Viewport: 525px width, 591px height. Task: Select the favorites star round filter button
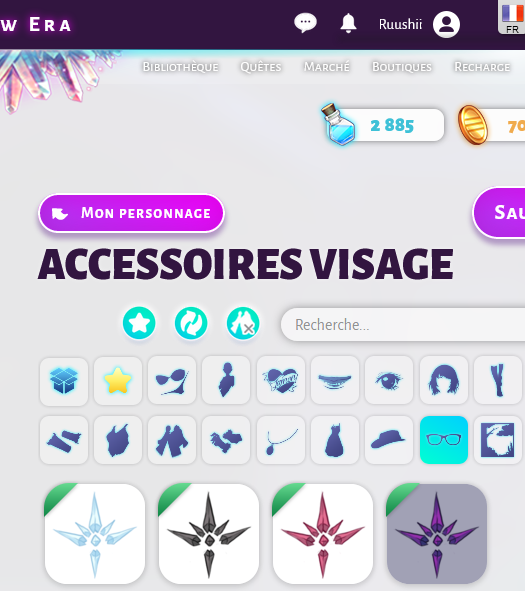(x=139, y=323)
